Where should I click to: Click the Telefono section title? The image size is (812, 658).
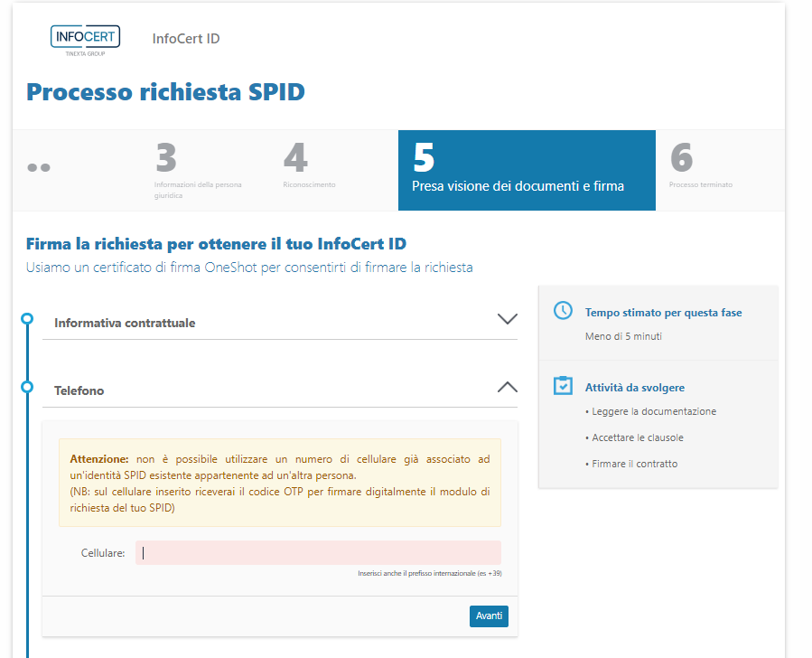pyautogui.click(x=79, y=390)
